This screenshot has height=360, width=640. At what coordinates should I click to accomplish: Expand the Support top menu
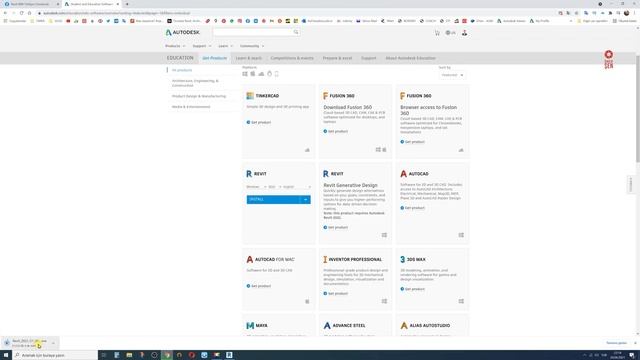pyautogui.click(x=202, y=46)
